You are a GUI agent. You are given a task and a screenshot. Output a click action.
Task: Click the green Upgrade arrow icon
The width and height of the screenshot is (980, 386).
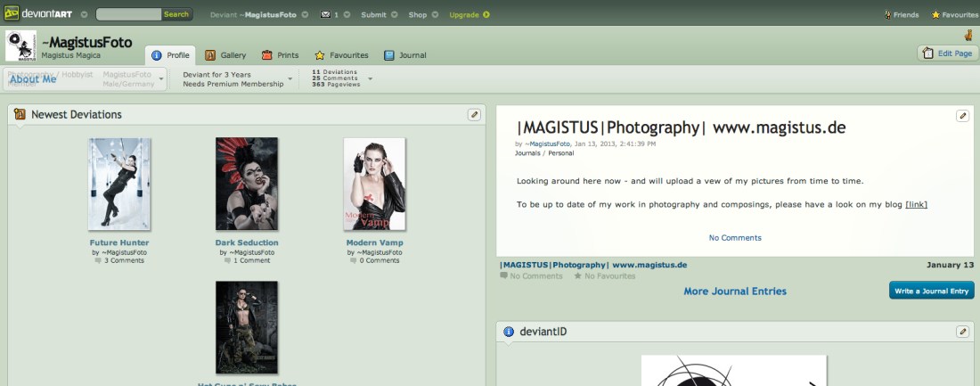486,14
